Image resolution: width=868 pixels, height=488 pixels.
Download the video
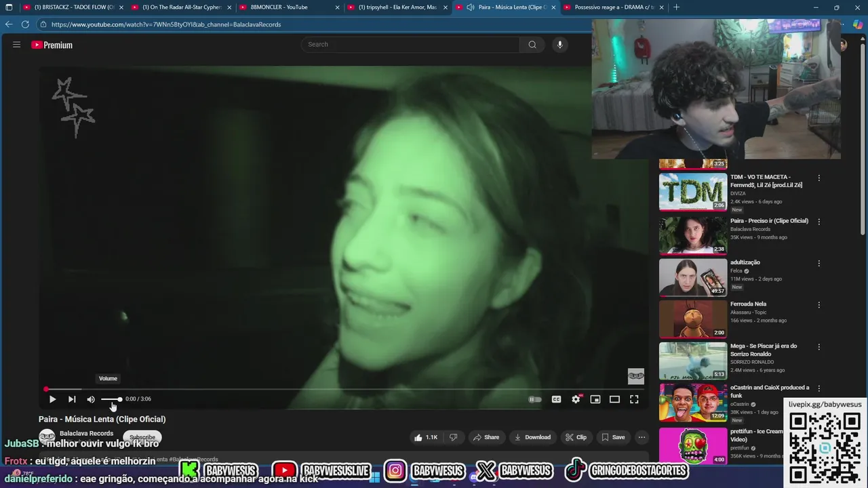pos(532,437)
